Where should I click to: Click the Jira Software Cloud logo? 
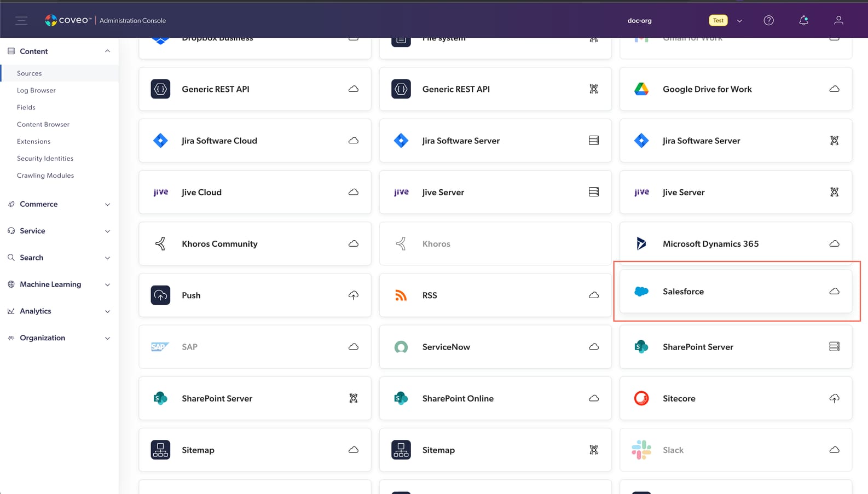(160, 141)
